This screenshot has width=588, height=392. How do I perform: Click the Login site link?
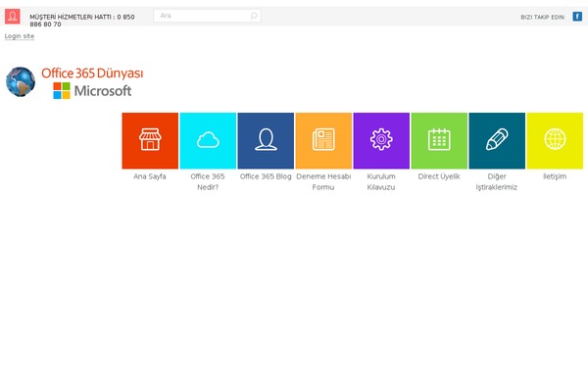tap(20, 36)
